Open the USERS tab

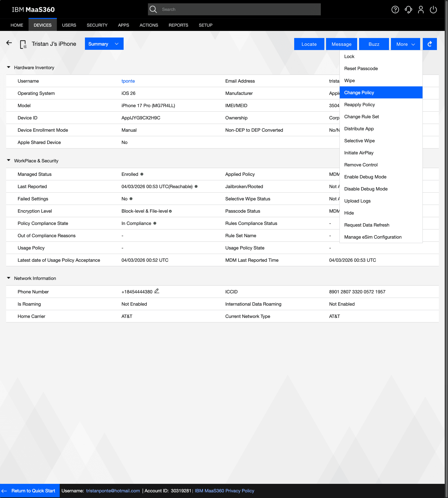[69, 25]
